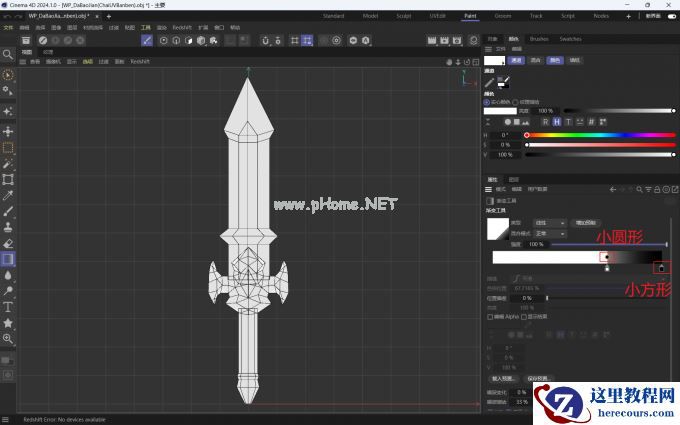Click the load preset button

tap(503, 379)
